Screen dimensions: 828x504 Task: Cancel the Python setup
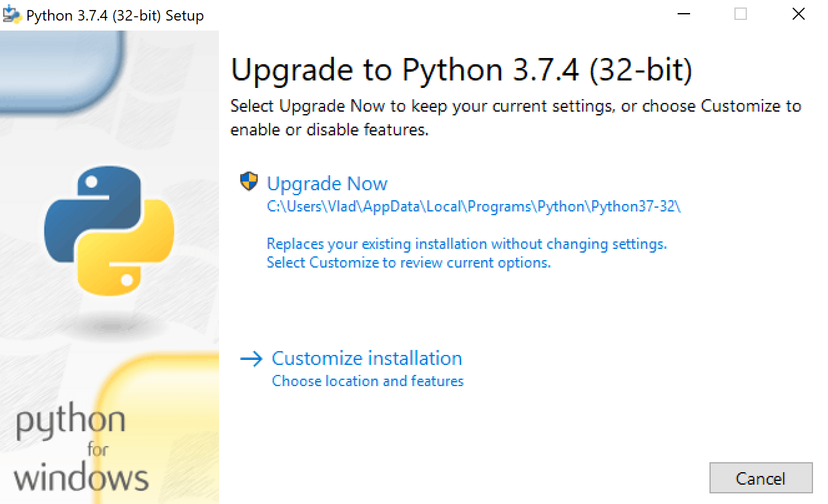click(761, 478)
